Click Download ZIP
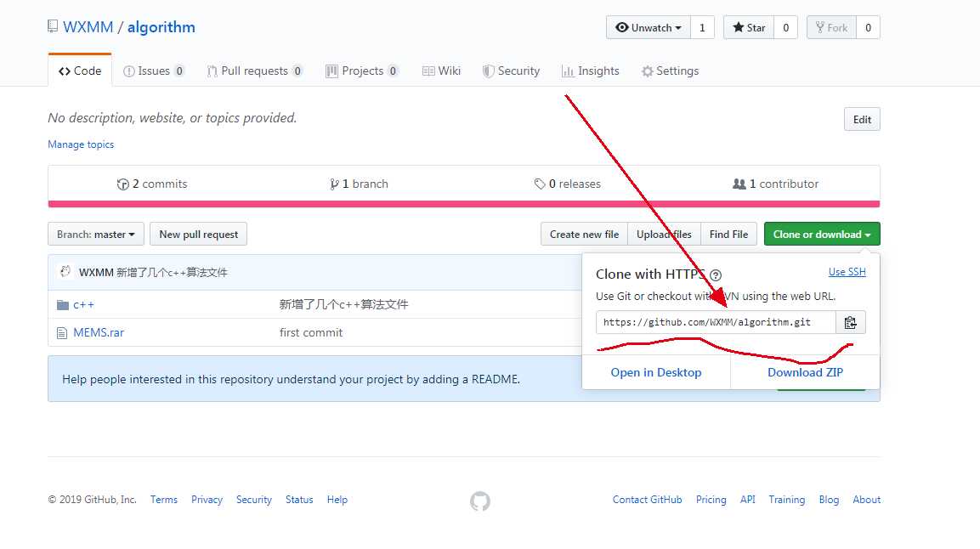This screenshot has height=549, width=980. click(x=805, y=372)
